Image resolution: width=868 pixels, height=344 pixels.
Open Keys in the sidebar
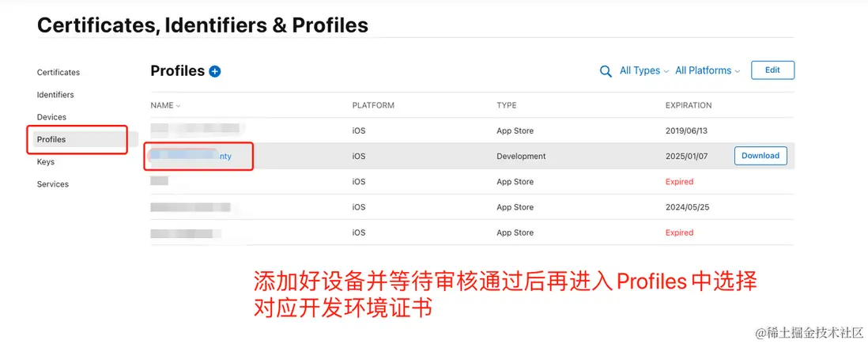pos(46,161)
